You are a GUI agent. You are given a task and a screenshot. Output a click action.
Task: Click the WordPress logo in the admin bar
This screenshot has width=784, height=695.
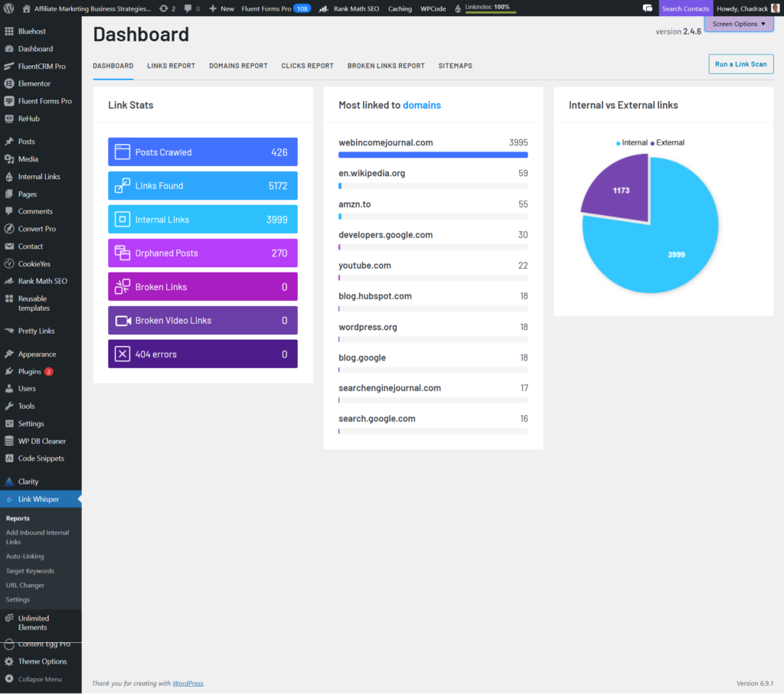click(x=8, y=8)
